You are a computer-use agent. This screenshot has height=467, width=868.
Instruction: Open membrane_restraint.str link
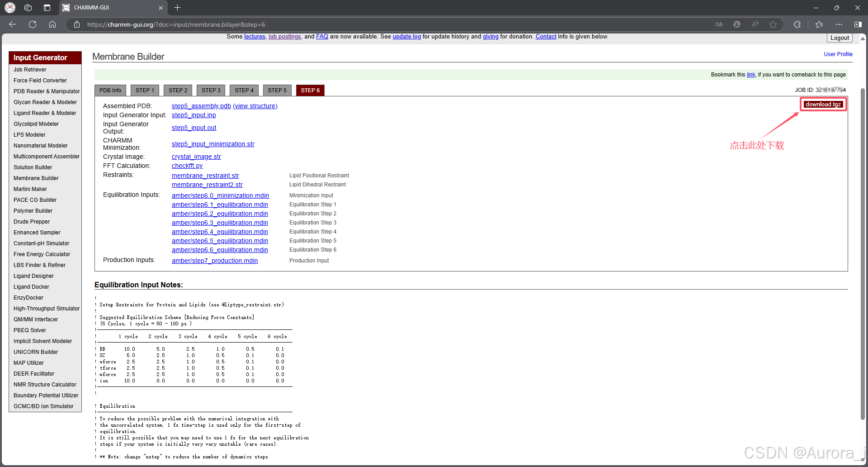[x=205, y=176]
